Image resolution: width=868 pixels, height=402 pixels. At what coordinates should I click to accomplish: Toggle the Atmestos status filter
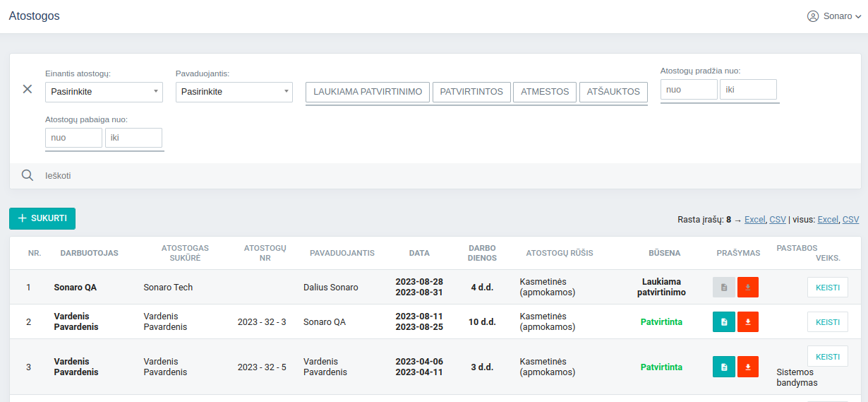[545, 92]
